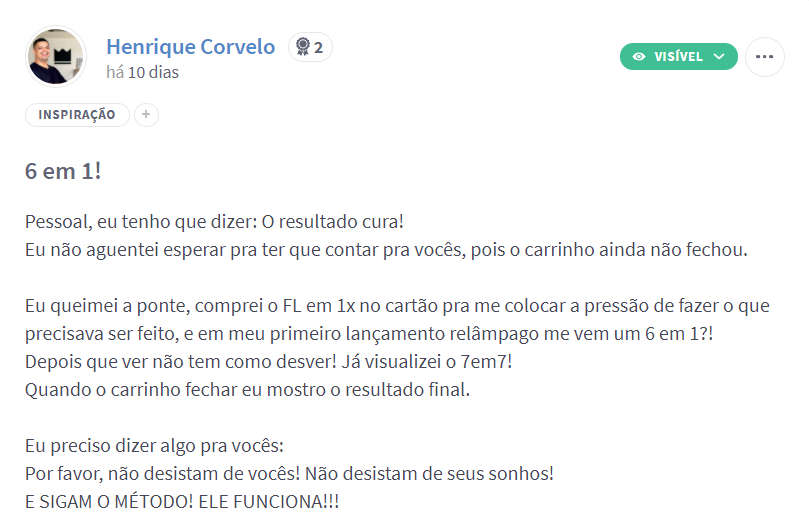Click 'Eu preciso dizer algo pra vocês'

coord(154,446)
